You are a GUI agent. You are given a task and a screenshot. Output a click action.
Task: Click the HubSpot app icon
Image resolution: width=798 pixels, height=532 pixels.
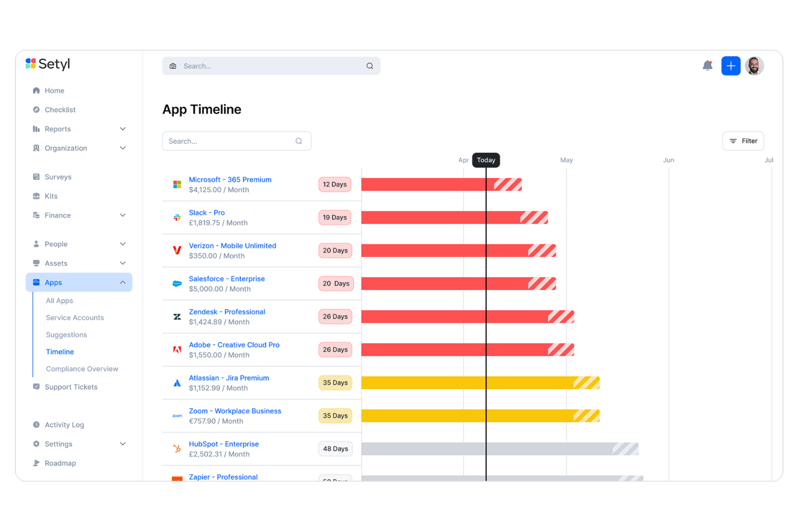tap(177, 448)
